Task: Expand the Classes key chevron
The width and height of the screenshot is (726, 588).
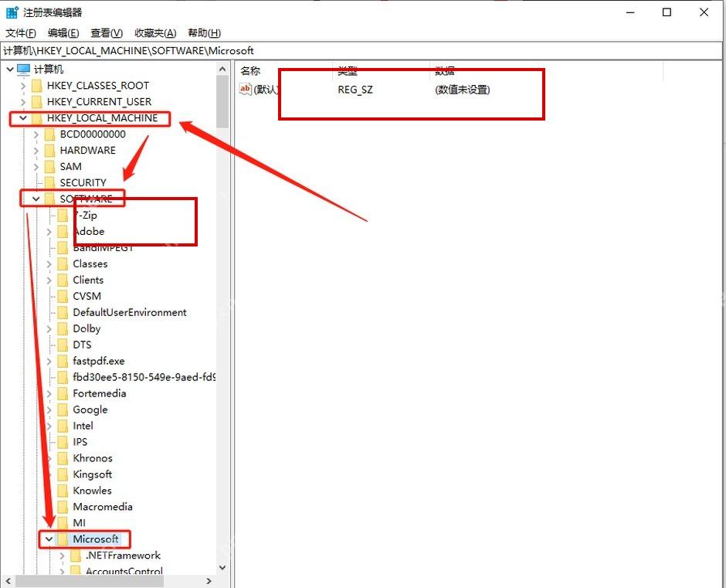Action: point(49,263)
